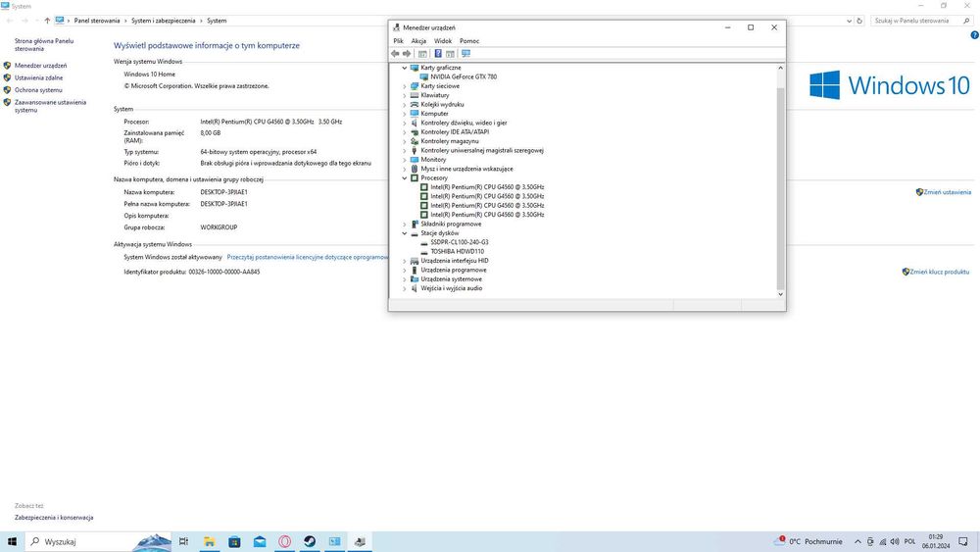Expand the Klawiatury node
The height and width of the screenshot is (552, 980).
405,96
